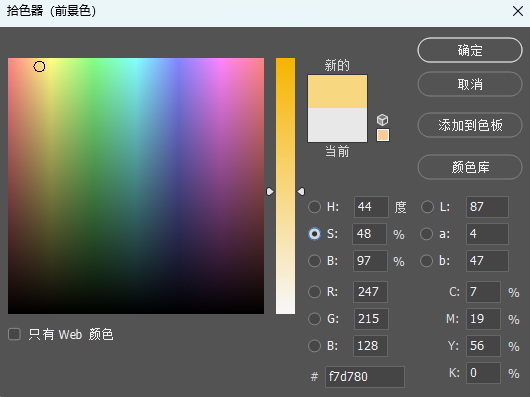Screen dimensions: 530x397
Task: Click the G field showing 215
Action: pos(371,319)
